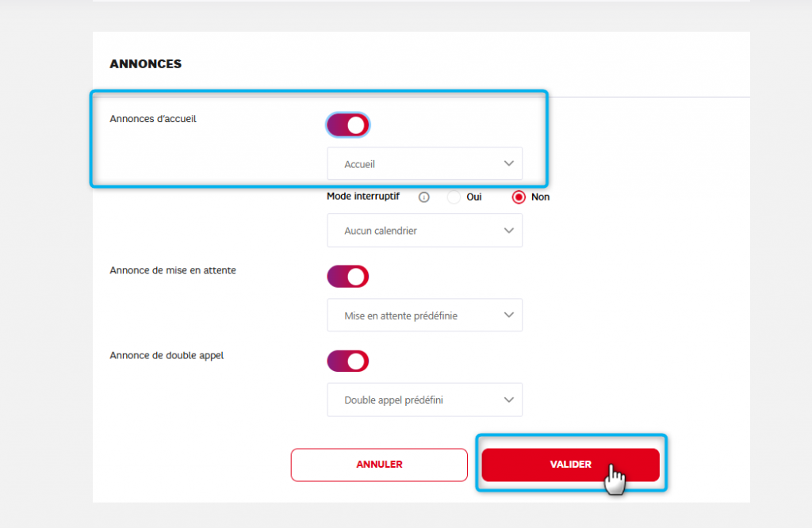The width and height of the screenshot is (812, 528).
Task: Click the ANNONCES section heading
Action: click(x=145, y=64)
